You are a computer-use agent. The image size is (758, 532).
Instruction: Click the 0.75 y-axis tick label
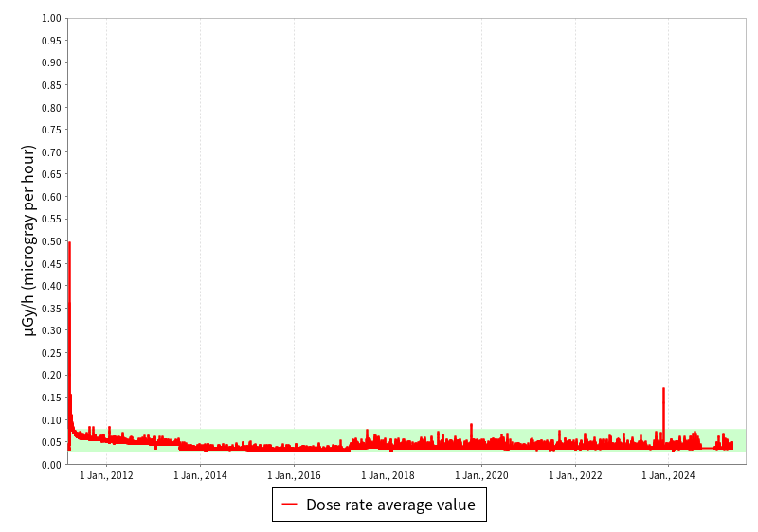click(x=52, y=130)
